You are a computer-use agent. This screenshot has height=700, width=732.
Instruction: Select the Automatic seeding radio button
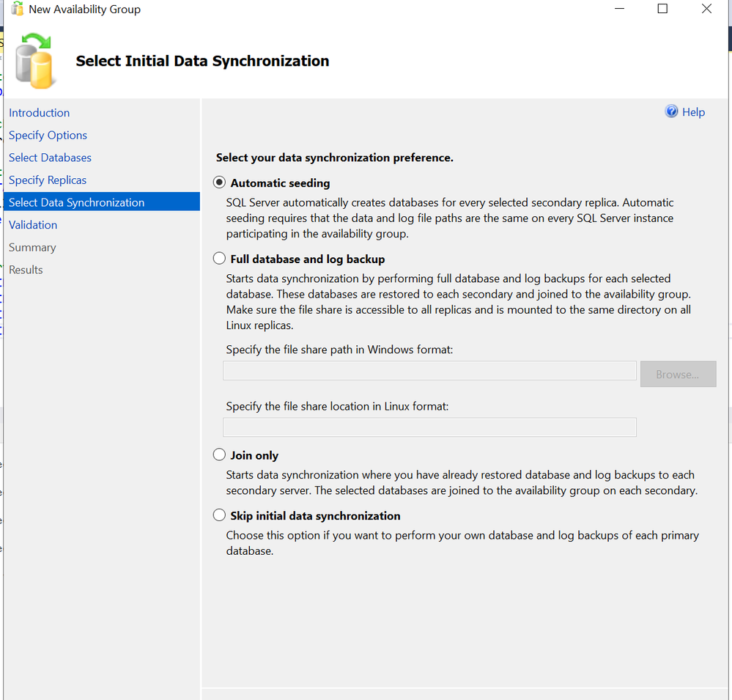pos(219,182)
